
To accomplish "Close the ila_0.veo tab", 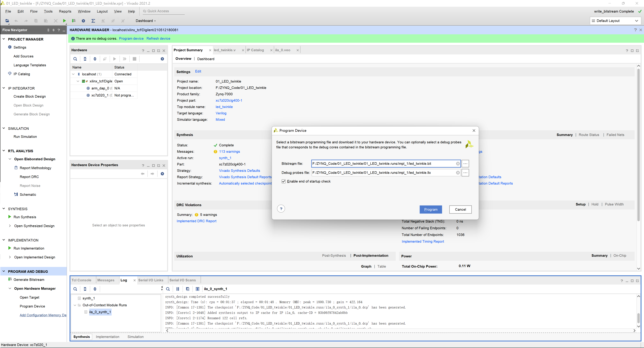I will [x=298, y=50].
